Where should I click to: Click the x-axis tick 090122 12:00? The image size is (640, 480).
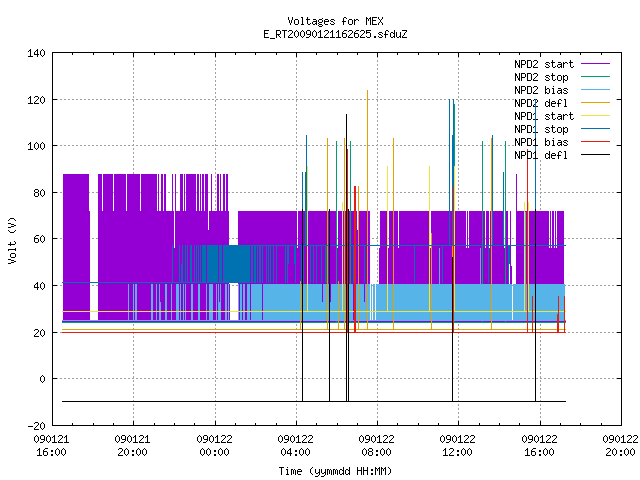click(x=457, y=446)
